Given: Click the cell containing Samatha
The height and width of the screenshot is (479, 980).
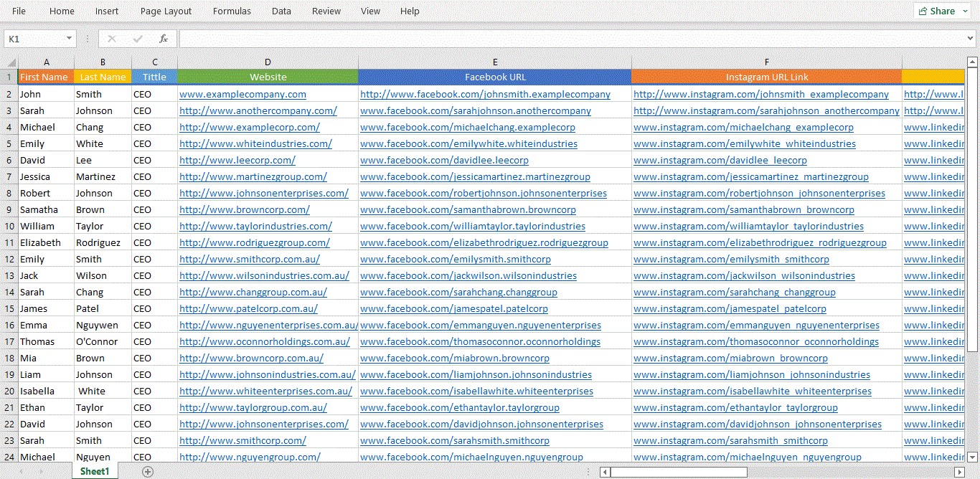Looking at the screenshot, I should tap(46, 209).
